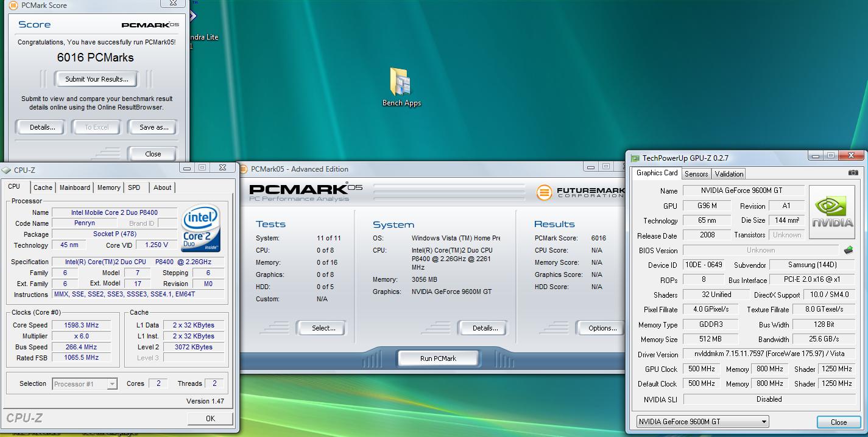This screenshot has width=868, height=437.
Task: Click the Device ID 10DE - 0649 field
Action: [703, 265]
